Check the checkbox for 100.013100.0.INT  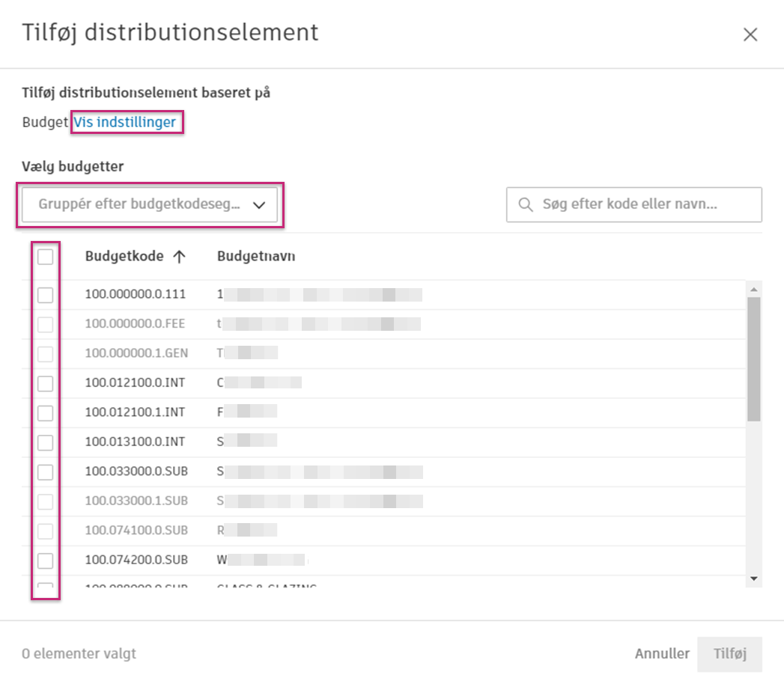coord(45,442)
